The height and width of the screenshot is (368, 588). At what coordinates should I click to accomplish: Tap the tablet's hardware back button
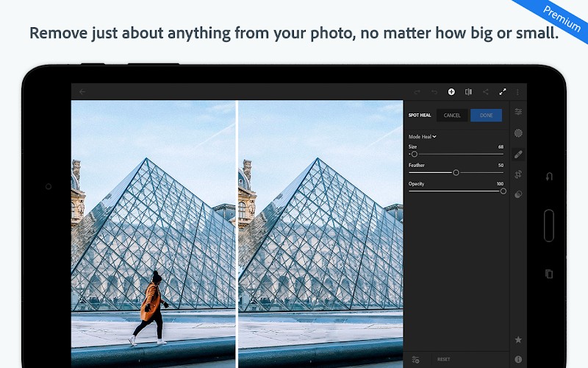549,177
